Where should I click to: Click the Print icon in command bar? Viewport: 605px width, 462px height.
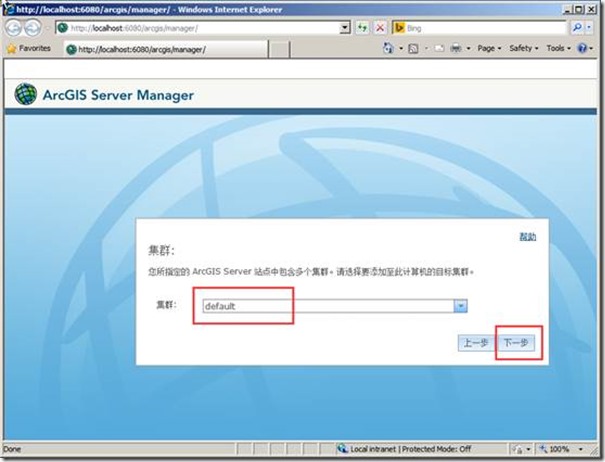tap(456, 48)
